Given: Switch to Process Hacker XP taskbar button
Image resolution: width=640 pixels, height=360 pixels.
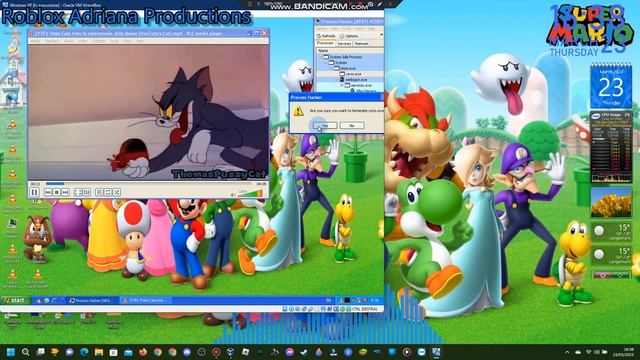Looking at the screenshot, I should (x=92, y=300).
